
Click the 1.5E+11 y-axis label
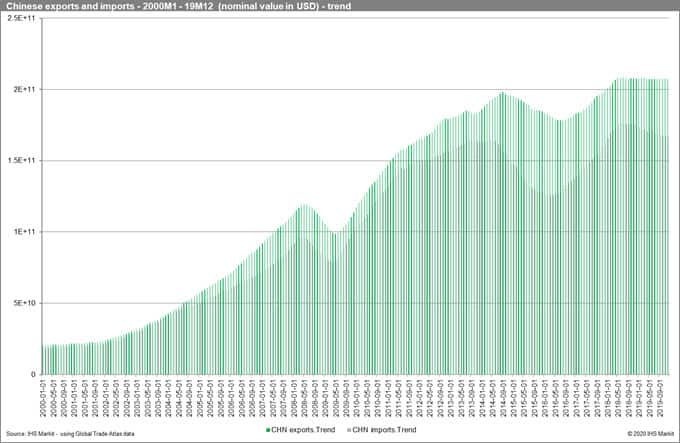click(22, 161)
